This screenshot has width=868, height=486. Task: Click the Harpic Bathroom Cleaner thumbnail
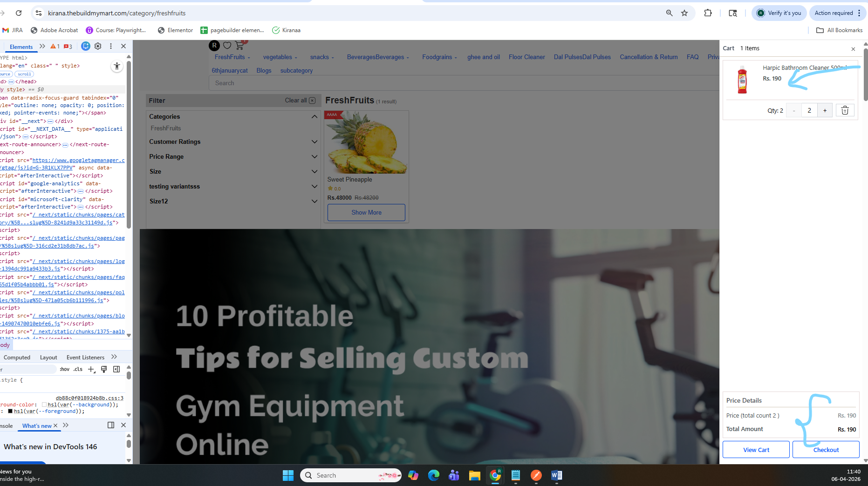coord(742,80)
